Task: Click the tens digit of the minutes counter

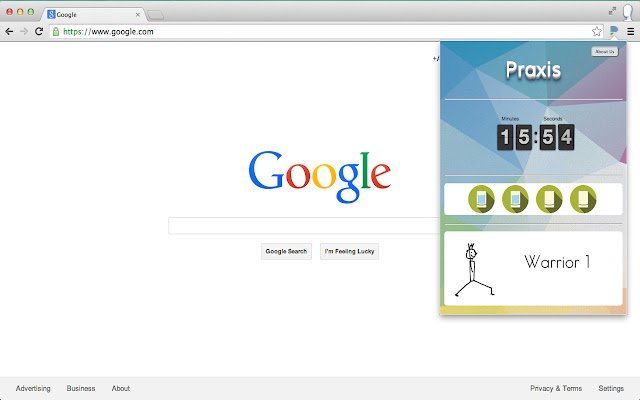Action: click(x=505, y=137)
